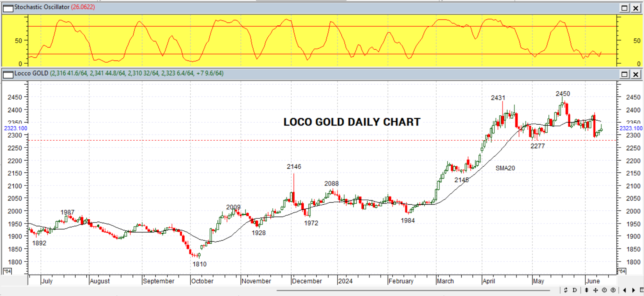Zoom in using the plus magnifier icon
644x296 pixels.
pos(613,290)
